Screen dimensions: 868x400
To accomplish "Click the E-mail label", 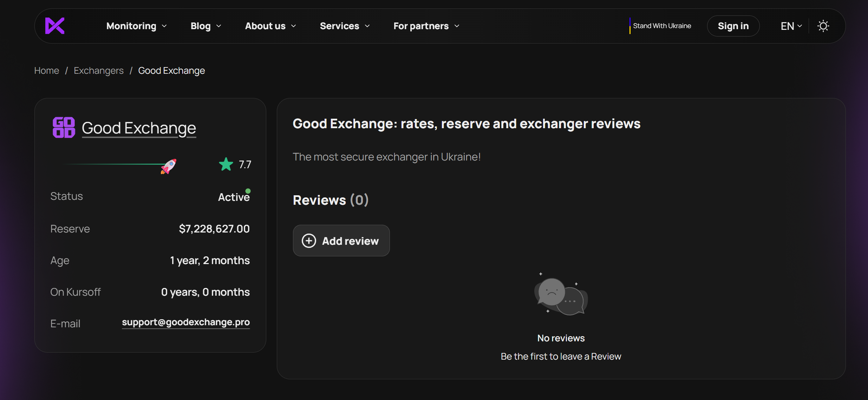I will (x=65, y=324).
